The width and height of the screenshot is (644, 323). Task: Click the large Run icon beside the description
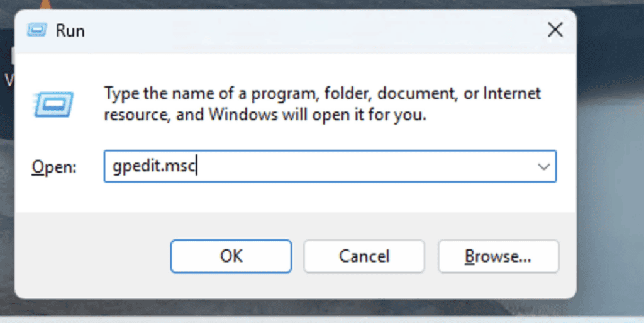pyautogui.click(x=54, y=105)
